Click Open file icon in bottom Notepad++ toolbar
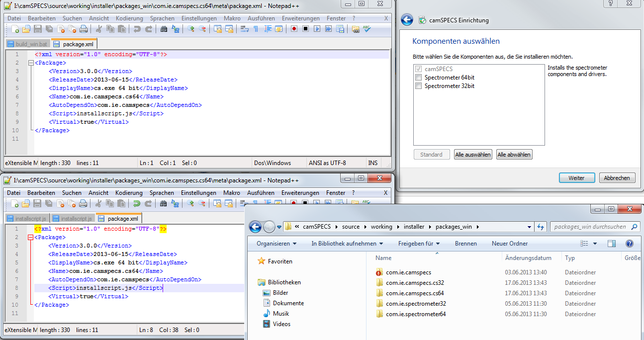 click(x=26, y=203)
